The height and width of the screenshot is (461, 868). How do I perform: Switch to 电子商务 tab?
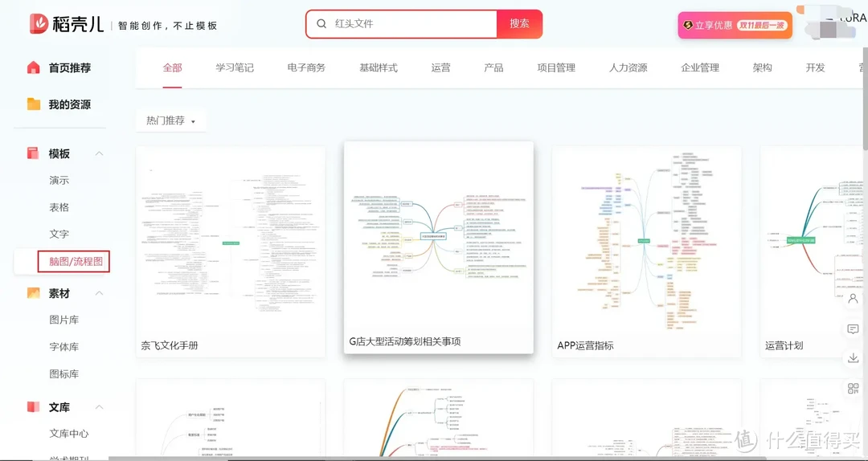pos(306,68)
